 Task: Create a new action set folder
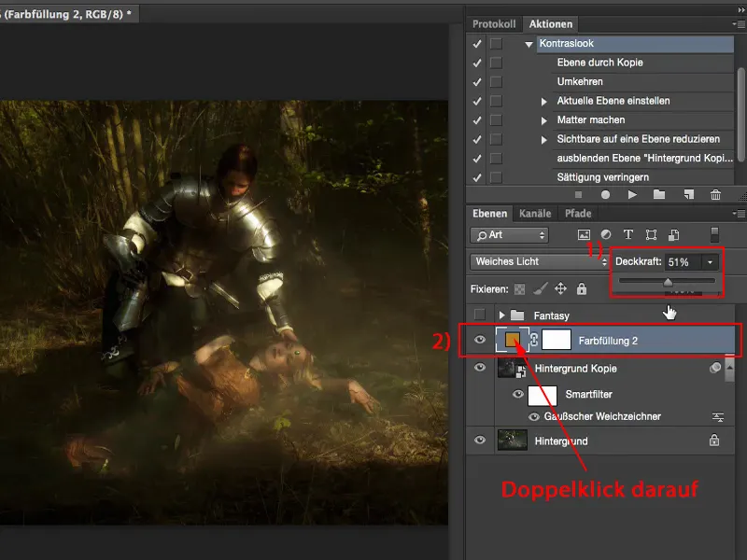click(659, 194)
